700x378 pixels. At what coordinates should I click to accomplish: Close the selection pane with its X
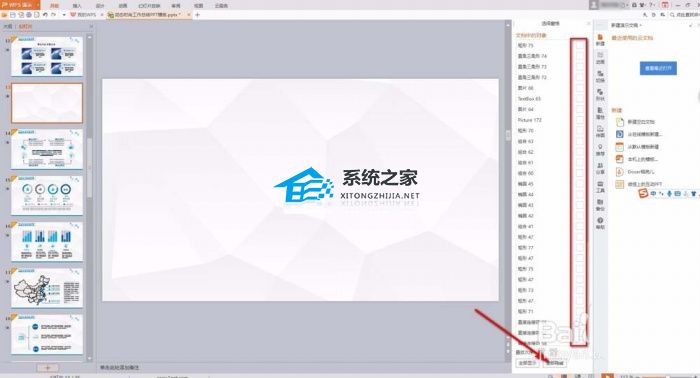pos(588,23)
